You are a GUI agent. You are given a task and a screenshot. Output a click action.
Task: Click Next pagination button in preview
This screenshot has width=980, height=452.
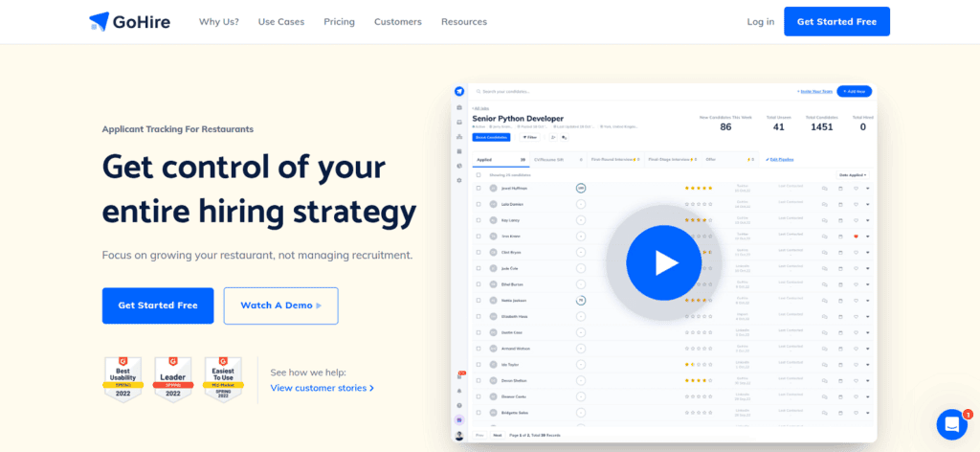498,435
